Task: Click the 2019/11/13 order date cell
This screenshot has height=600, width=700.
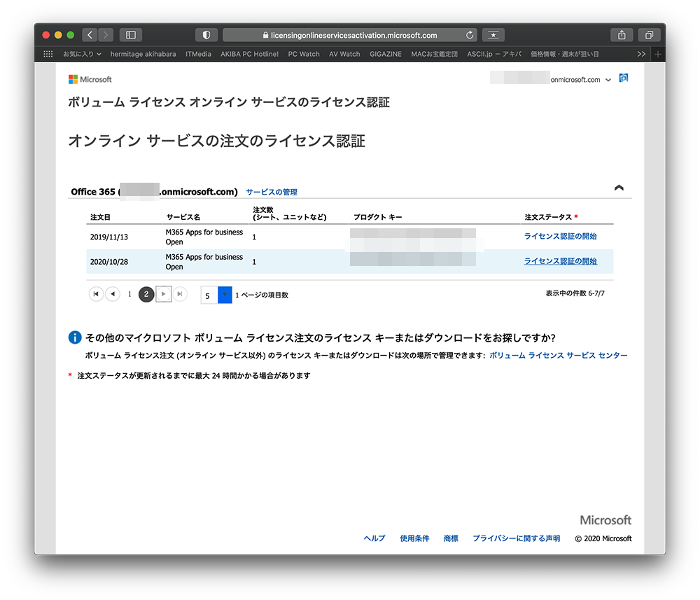Action: [x=109, y=237]
